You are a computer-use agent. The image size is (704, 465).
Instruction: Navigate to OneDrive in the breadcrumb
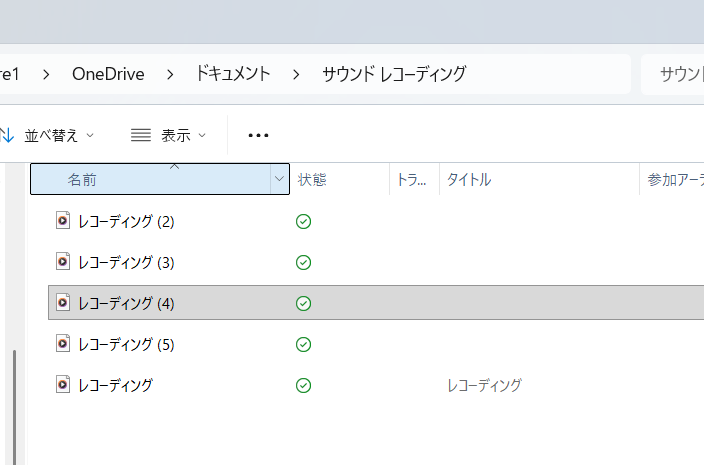(x=108, y=74)
